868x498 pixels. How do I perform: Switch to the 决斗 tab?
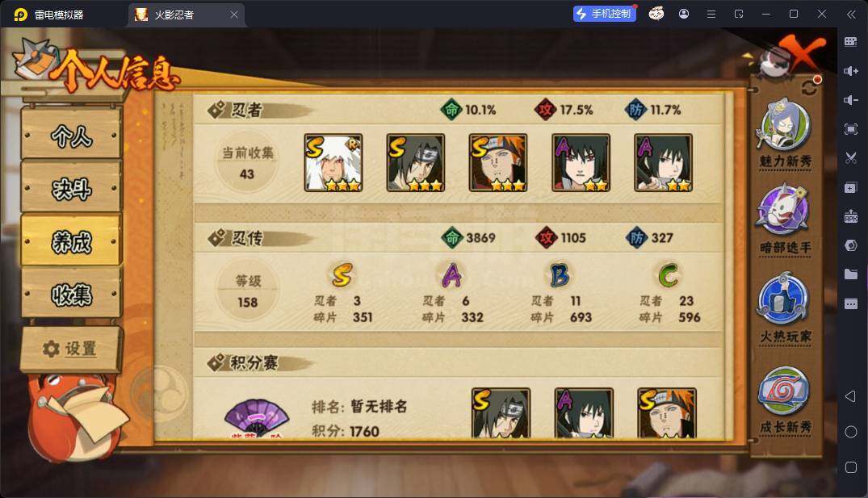[x=71, y=188]
